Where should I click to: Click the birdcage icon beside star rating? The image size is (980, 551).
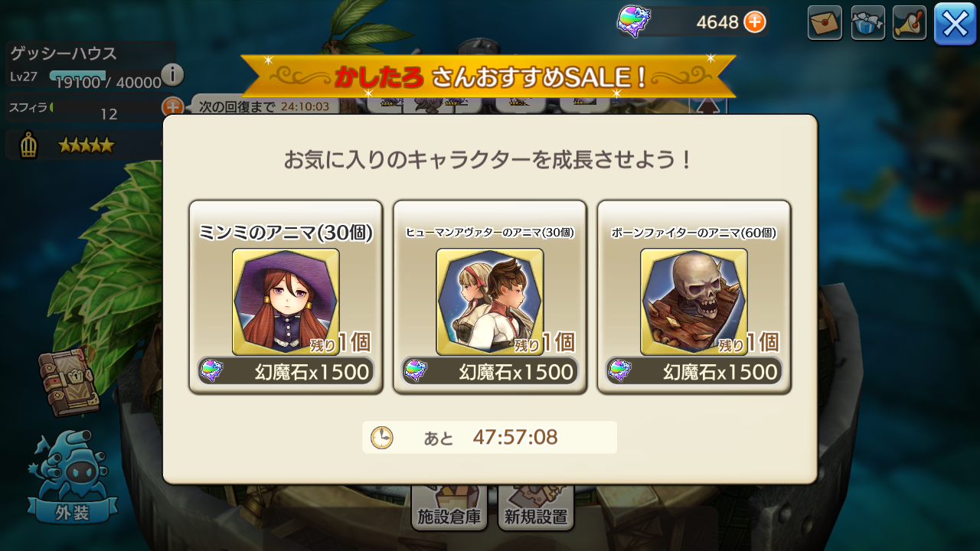(x=28, y=145)
